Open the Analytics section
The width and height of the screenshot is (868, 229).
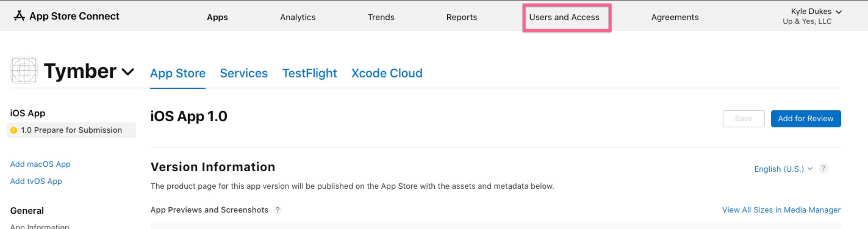click(x=298, y=17)
